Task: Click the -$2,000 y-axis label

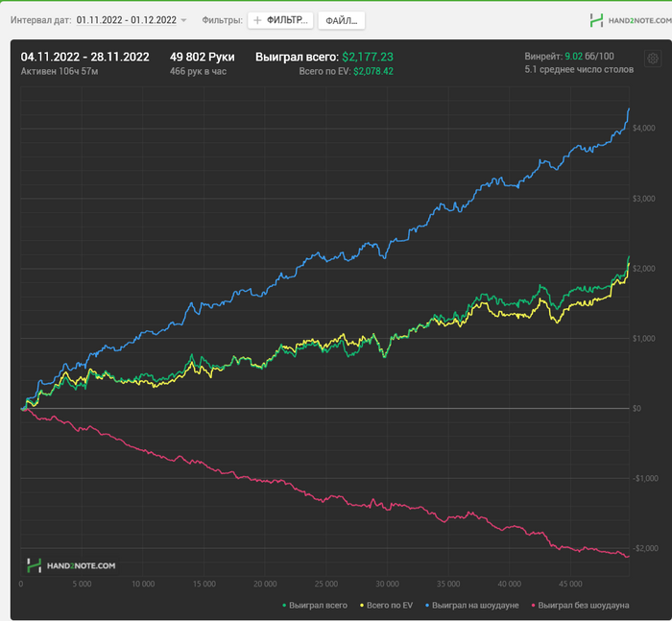Action: [x=645, y=548]
